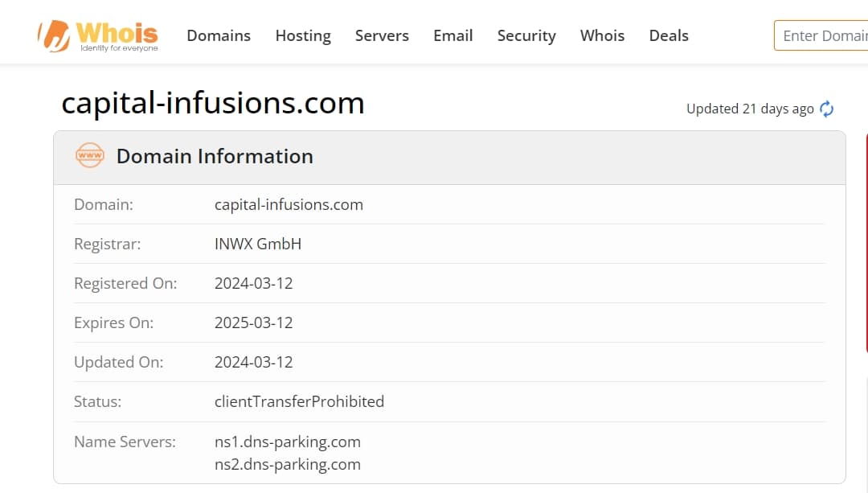
Task: Select the Registered On date 2024-03-12
Action: (253, 283)
